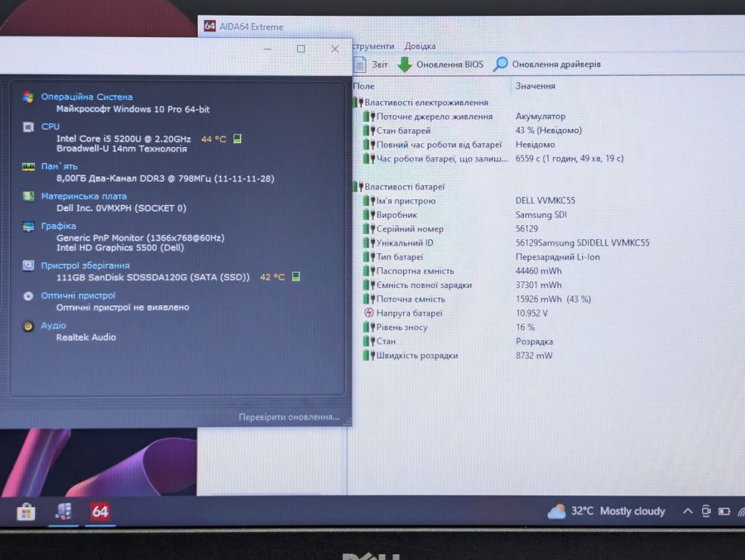Click the hard drive icon beside Пристрої зберігання

[x=28, y=266]
